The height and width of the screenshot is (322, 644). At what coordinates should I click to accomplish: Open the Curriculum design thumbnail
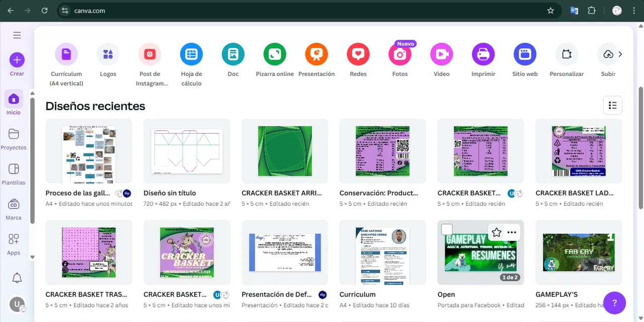point(383,253)
